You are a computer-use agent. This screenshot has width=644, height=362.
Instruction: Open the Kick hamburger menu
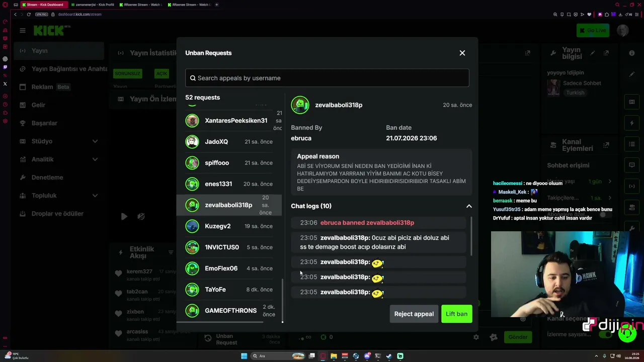23,31
